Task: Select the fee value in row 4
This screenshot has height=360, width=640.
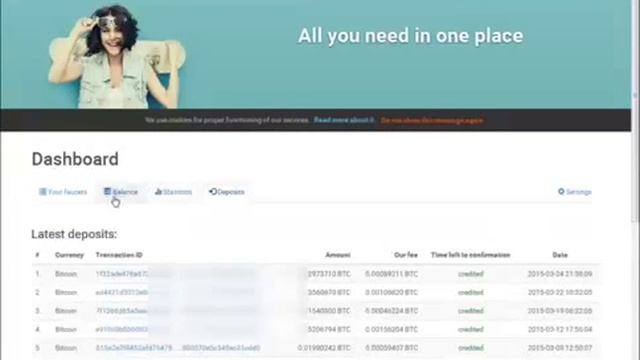Action: 391,329
